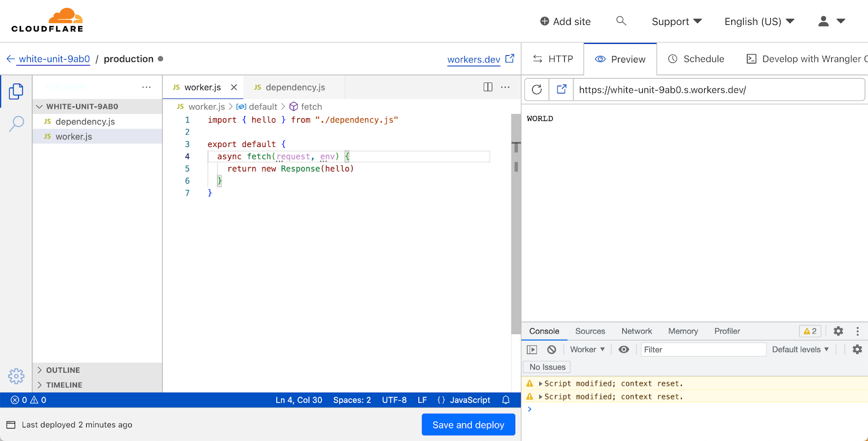Split the editor with the split icon
Viewport: 868px width, 441px height.
pyautogui.click(x=488, y=87)
